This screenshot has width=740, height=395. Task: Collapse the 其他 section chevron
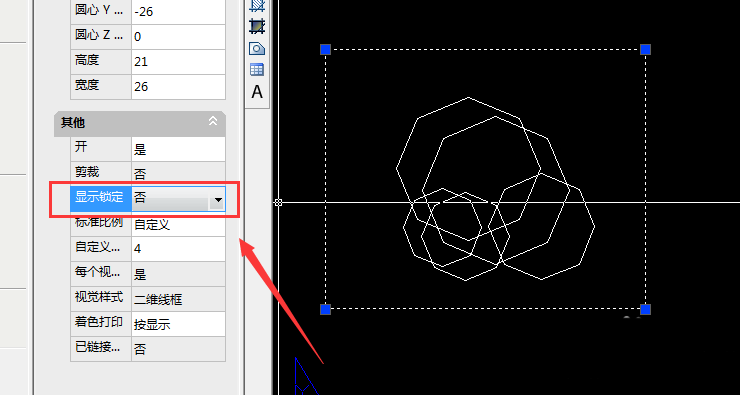213,121
